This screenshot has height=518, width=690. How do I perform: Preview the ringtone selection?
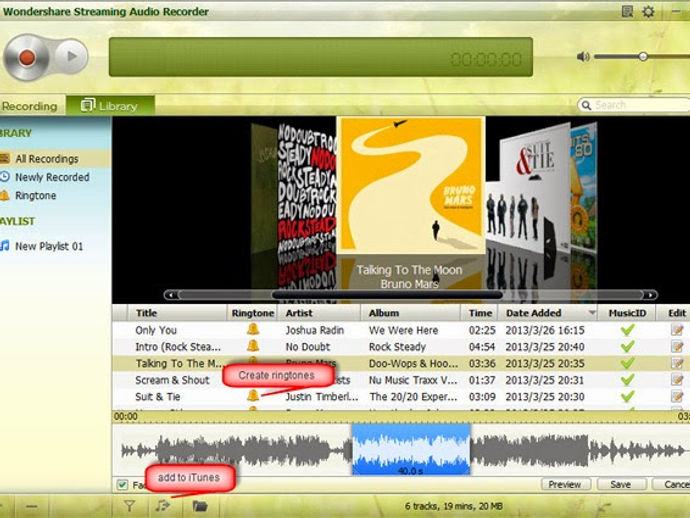(x=565, y=484)
